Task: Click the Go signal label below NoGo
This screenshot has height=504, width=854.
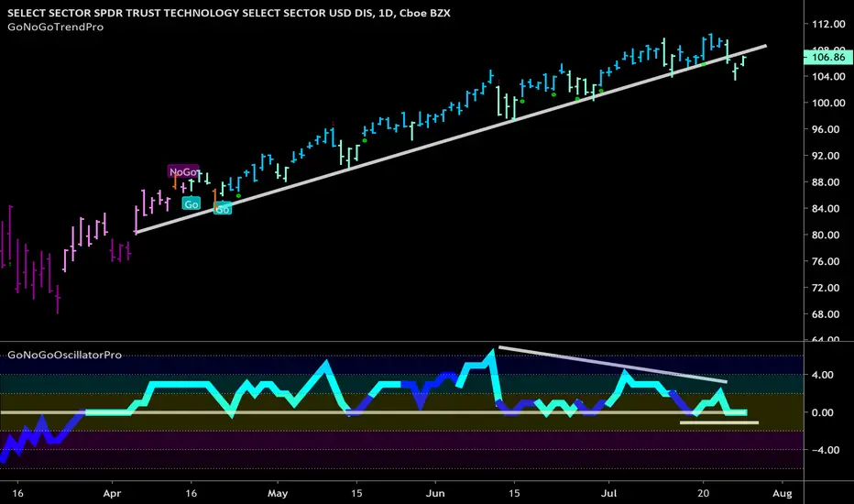Action: point(192,204)
